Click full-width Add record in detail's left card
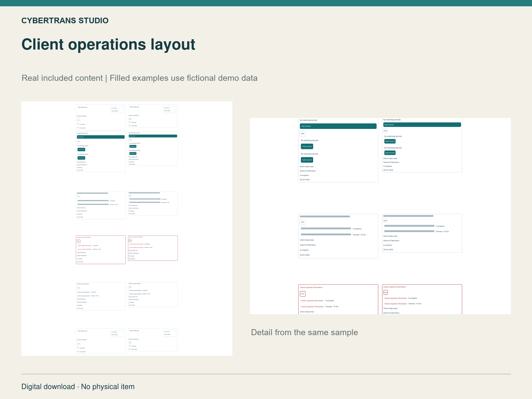Image resolution: width=532 pixels, height=399 pixels. (x=338, y=126)
